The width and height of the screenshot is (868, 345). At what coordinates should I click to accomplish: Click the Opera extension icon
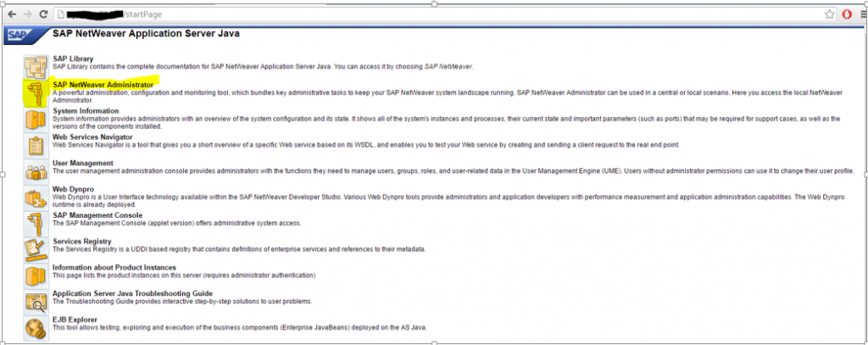(x=847, y=14)
